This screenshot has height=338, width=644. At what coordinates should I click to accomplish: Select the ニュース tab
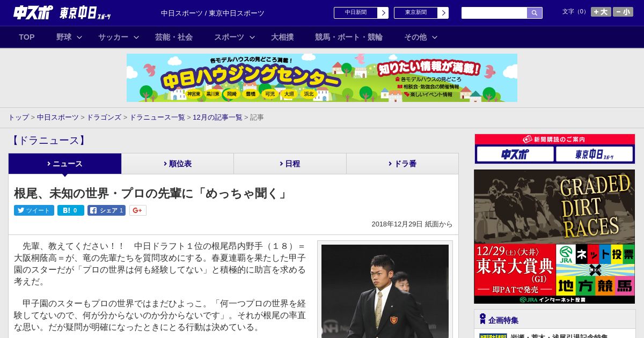click(x=65, y=164)
